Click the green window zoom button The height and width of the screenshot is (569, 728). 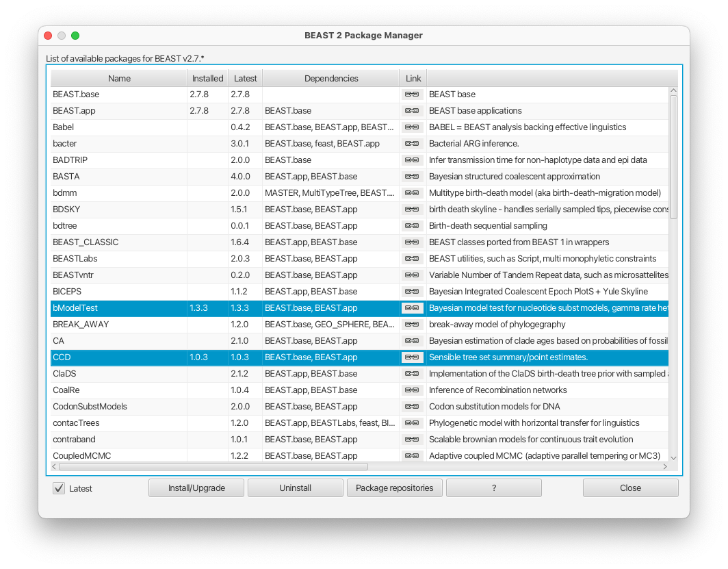click(75, 36)
